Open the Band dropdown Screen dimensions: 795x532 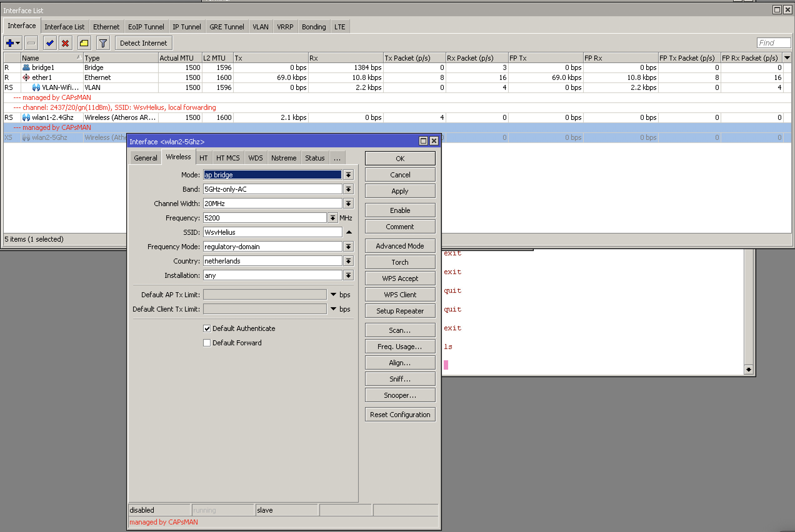pos(348,189)
